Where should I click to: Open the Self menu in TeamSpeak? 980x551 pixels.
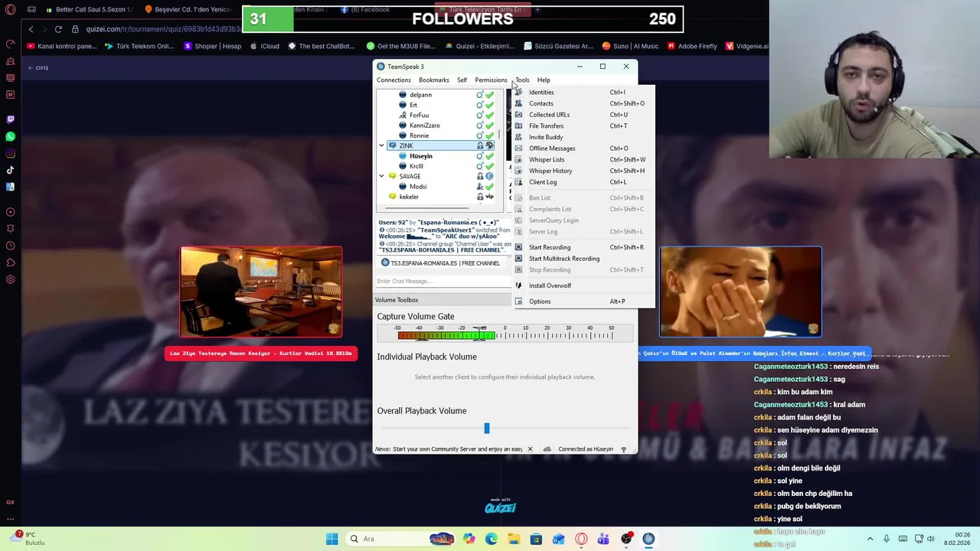pos(462,80)
